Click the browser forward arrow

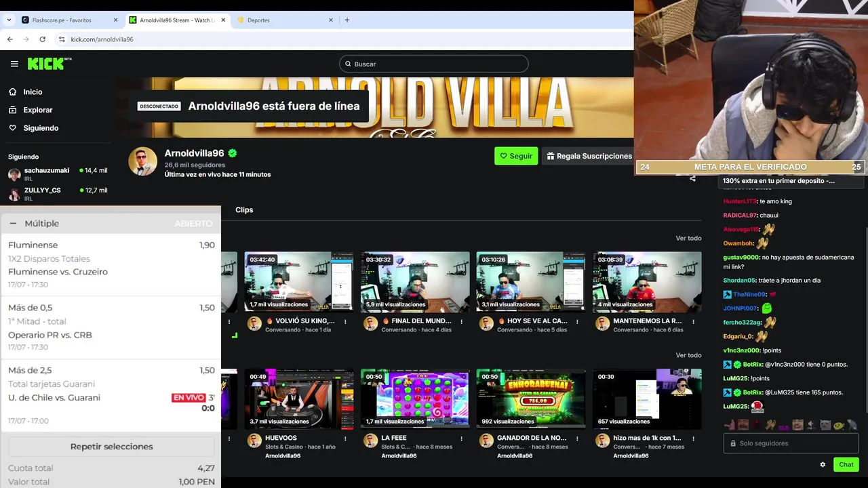click(26, 39)
